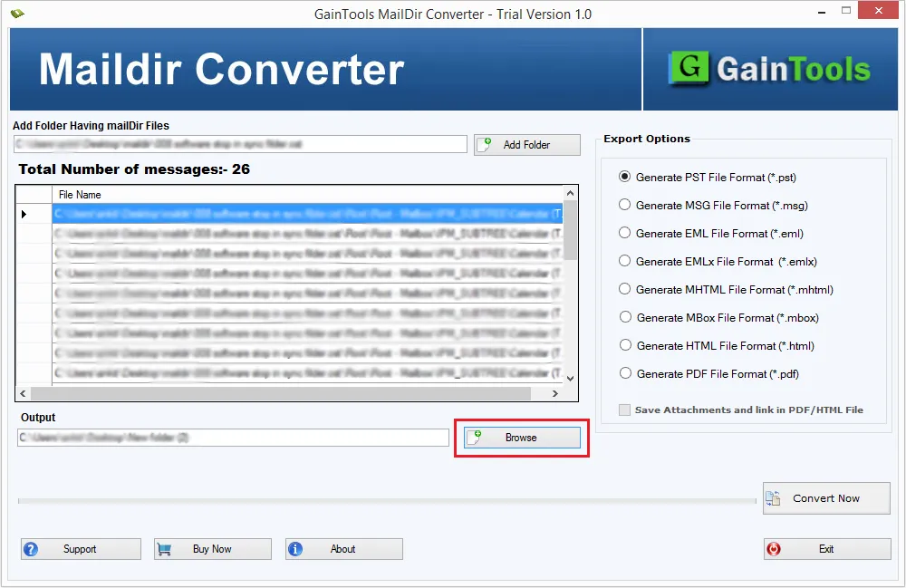Select Generate PST File Format option
This screenshot has height=588, width=906.
[708, 178]
